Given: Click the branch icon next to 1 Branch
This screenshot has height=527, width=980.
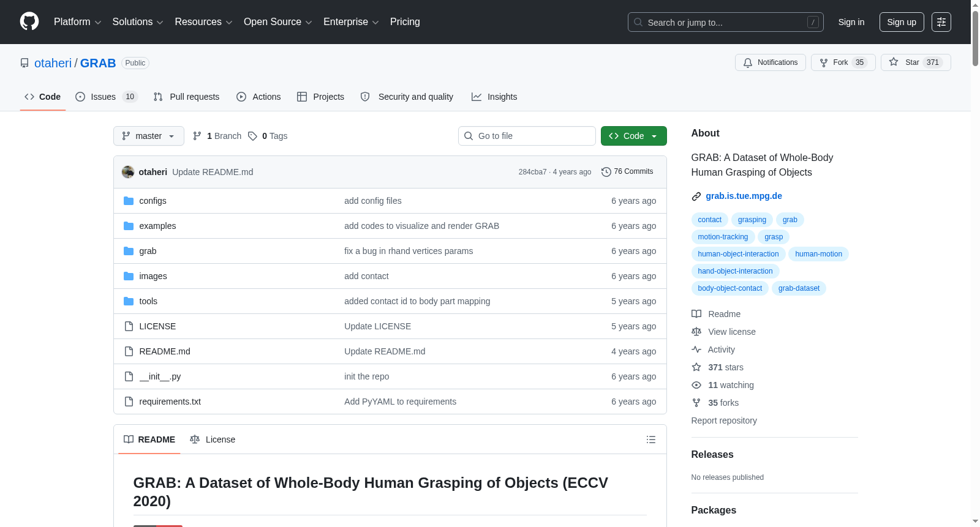Looking at the screenshot, I should coord(197,136).
